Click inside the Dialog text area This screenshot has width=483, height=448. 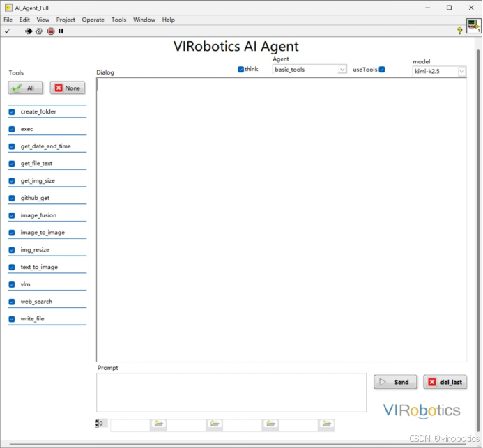(x=282, y=220)
